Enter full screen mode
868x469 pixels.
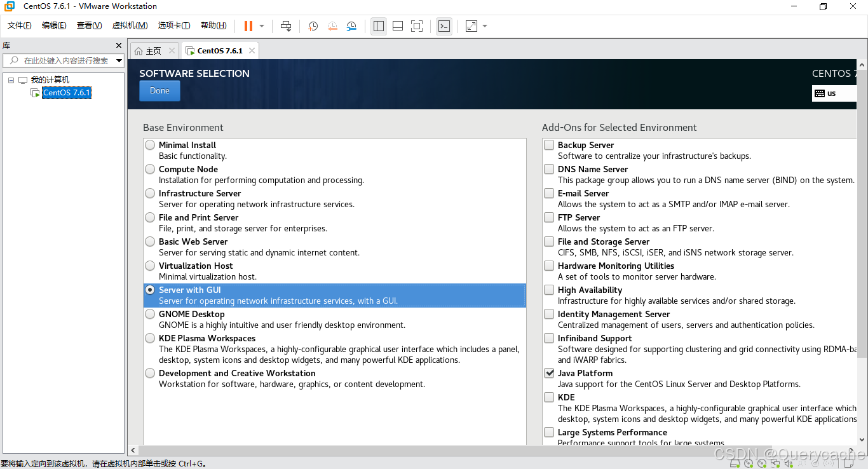417,26
